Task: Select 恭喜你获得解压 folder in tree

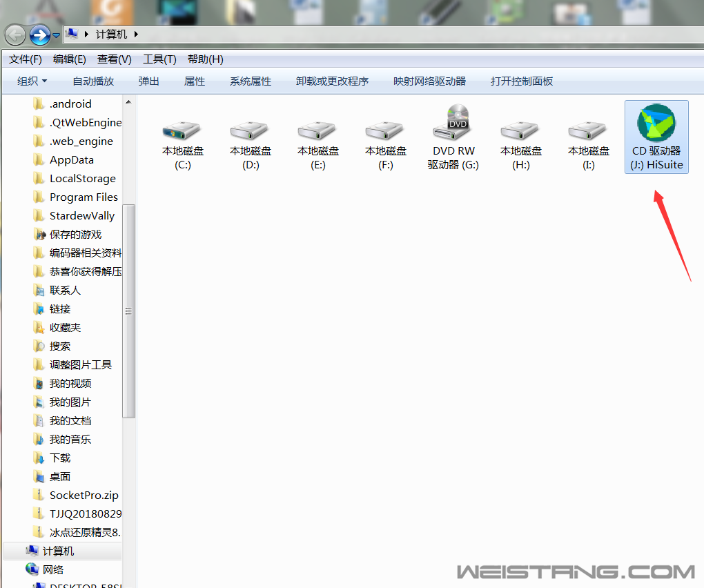Action: pos(77,271)
